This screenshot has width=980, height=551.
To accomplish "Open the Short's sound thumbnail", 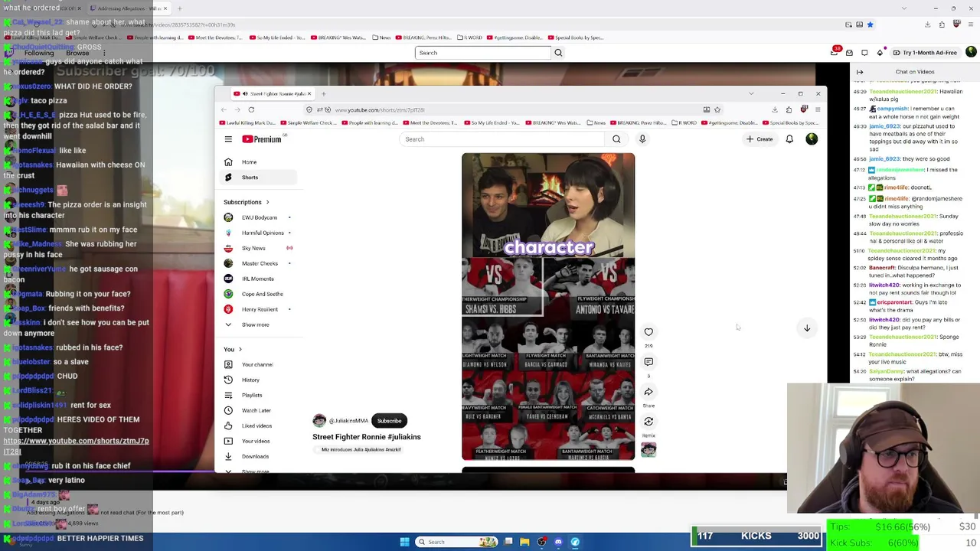I will [x=648, y=450].
